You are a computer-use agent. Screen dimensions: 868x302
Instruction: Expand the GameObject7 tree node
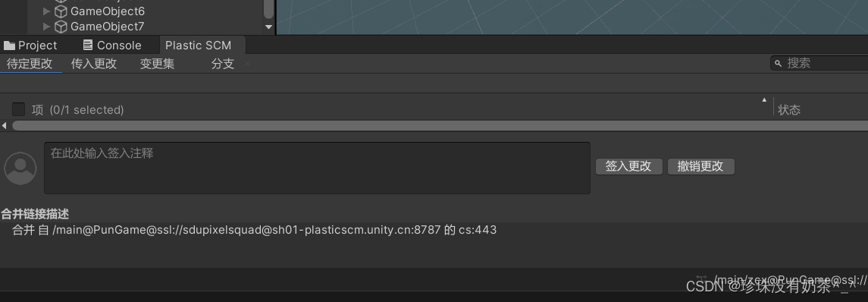(46, 26)
